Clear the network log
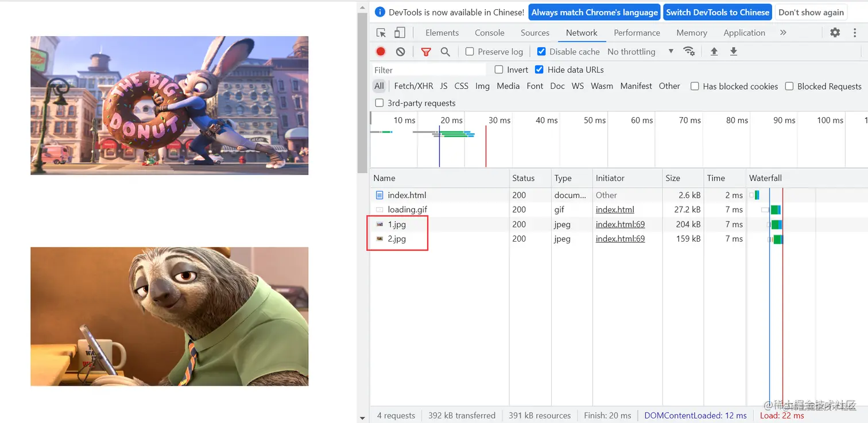This screenshot has width=868, height=423. pyautogui.click(x=401, y=52)
